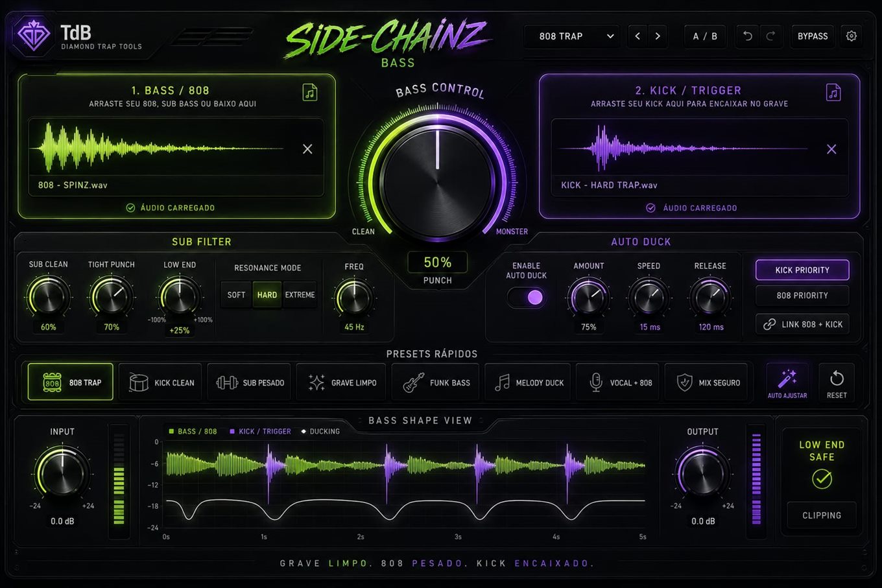Enable 808 Priority mode
This screenshot has width=882, height=588.
[802, 296]
